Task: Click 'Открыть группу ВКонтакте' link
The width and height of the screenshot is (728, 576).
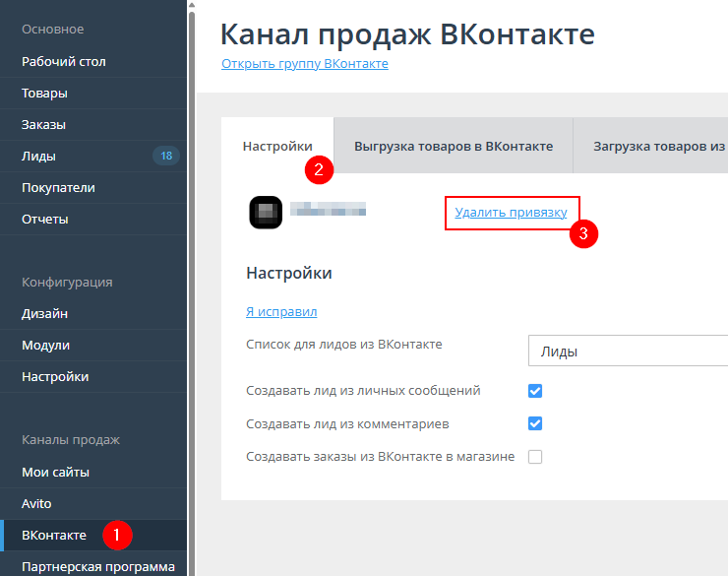Action: point(305,64)
